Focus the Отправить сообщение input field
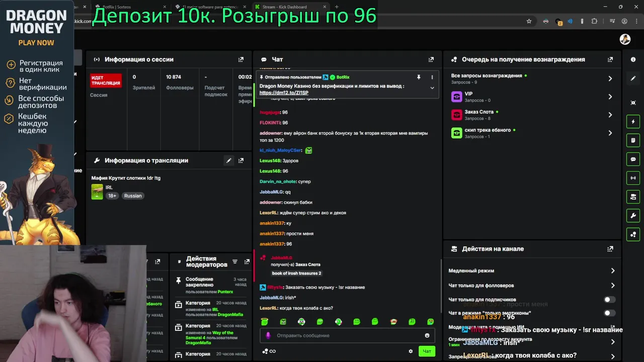This screenshot has height=362, width=644. (x=348, y=335)
